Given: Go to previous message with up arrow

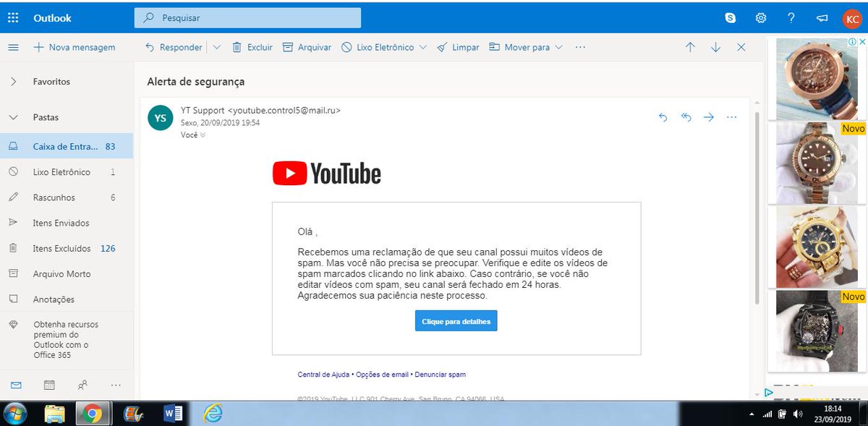Looking at the screenshot, I should (x=690, y=47).
